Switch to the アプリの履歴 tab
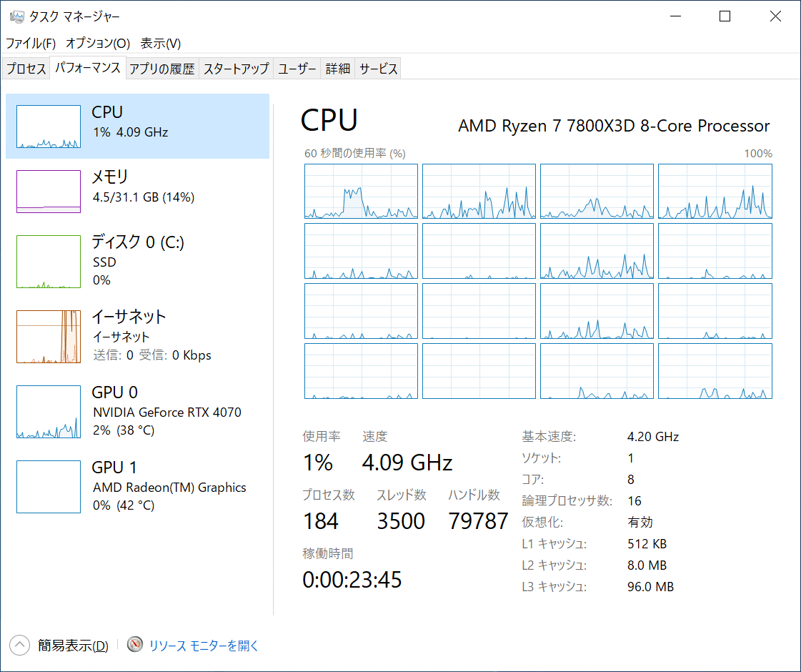The image size is (801, 672). (161, 69)
